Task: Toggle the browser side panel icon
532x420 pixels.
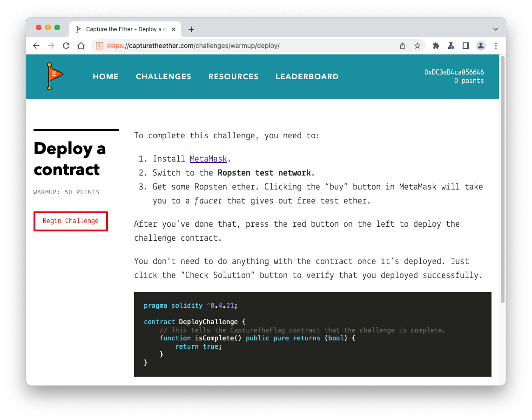Action: 466,46
